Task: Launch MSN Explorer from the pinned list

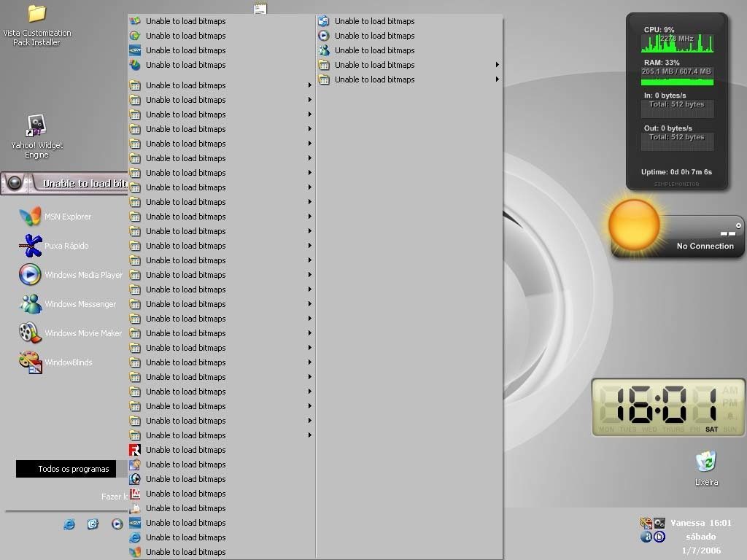Action: (55, 217)
